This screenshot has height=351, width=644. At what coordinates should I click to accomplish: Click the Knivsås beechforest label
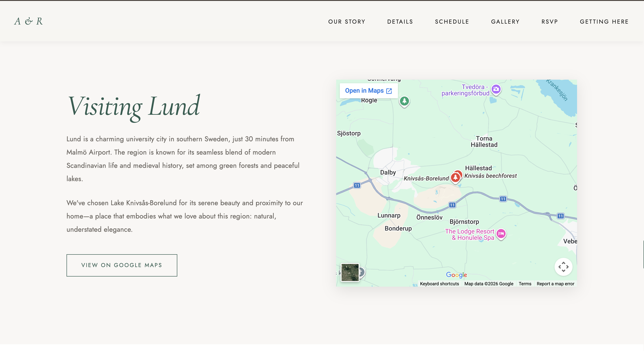tap(490, 176)
